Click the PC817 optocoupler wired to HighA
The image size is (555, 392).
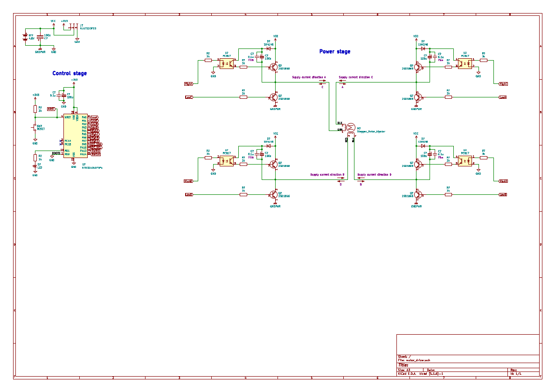pos(227,64)
